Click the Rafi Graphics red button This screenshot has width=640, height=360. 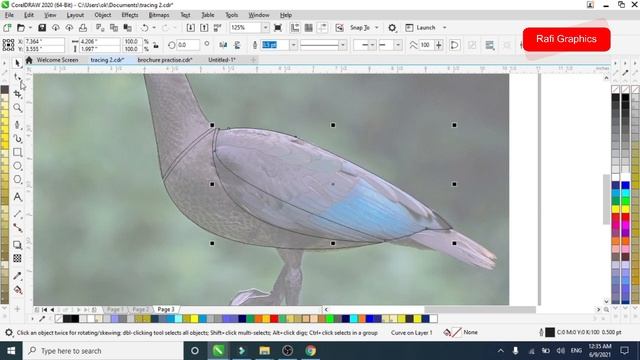[566, 39]
